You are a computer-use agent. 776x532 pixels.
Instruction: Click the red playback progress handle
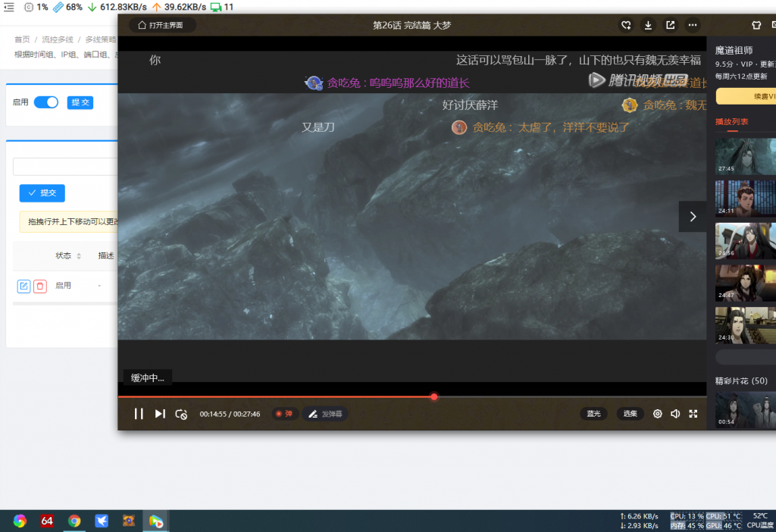tap(434, 397)
